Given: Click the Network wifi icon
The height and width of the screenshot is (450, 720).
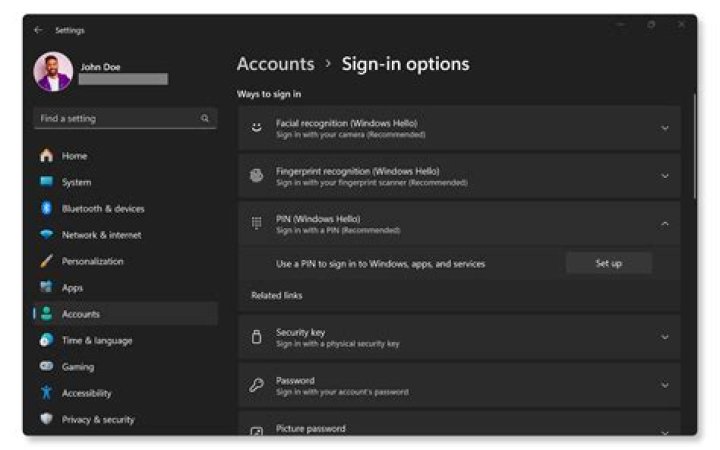Looking at the screenshot, I should (x=46, y=235).
